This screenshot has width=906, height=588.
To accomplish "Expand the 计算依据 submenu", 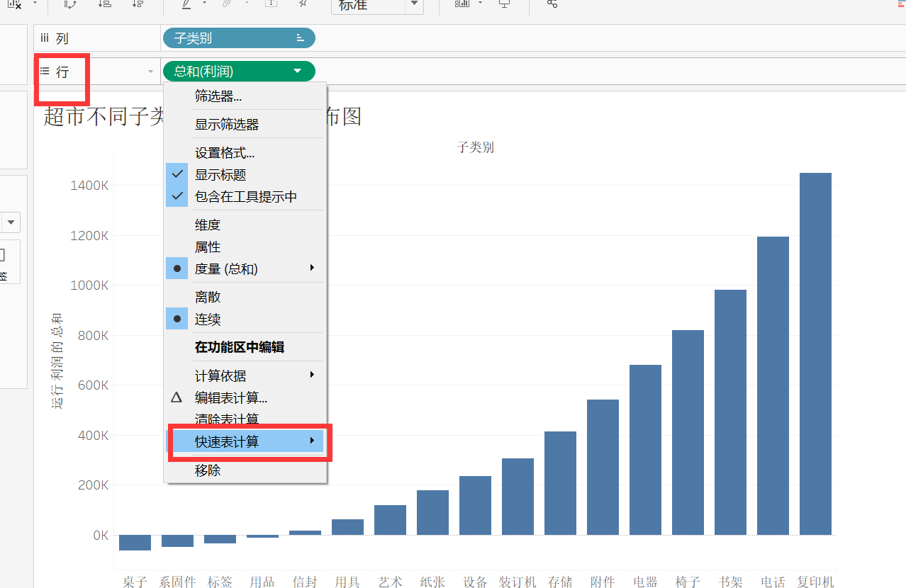I will point(245,375).
